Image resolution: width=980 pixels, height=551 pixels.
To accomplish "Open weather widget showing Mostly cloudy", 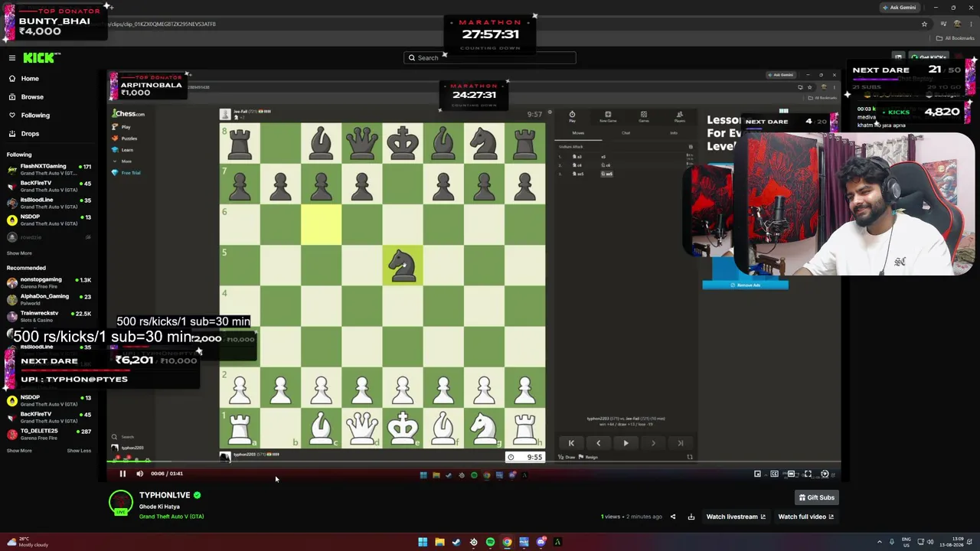I will tap(28, 542).
